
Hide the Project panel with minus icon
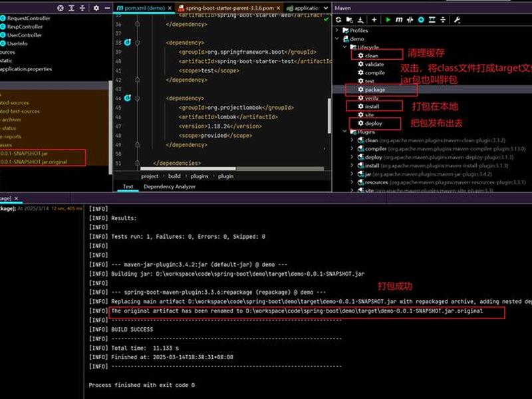coord(107,8)
